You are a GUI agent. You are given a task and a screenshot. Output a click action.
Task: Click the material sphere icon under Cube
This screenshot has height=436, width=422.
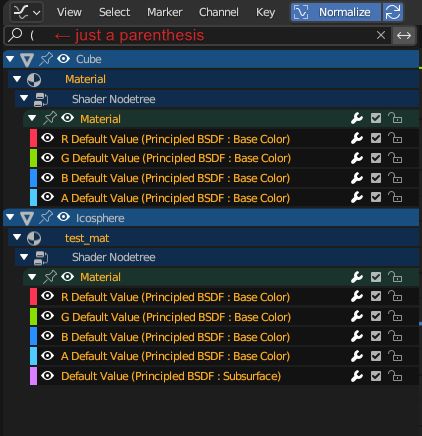[34, 80]
